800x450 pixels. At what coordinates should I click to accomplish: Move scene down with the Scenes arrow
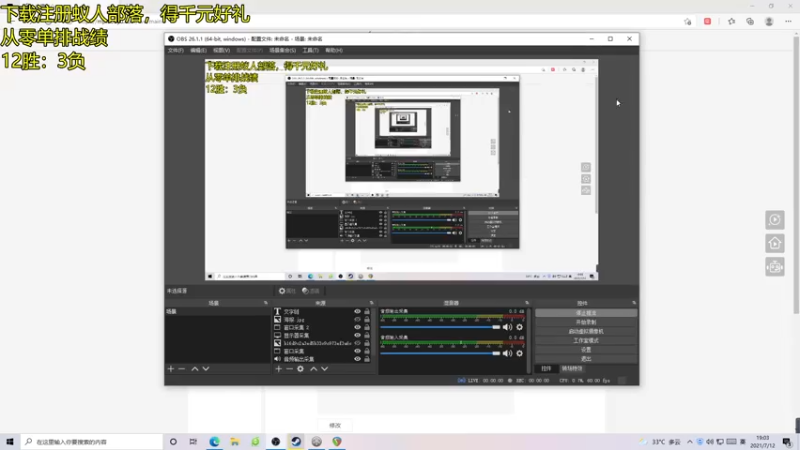point(206,369)
